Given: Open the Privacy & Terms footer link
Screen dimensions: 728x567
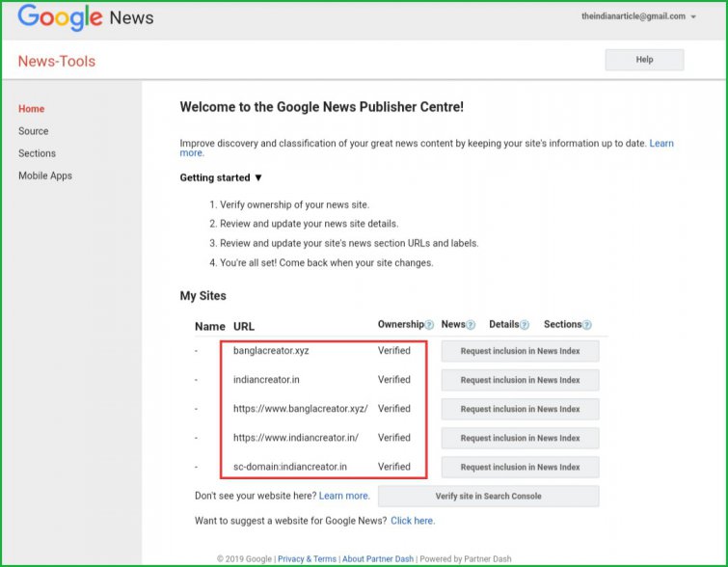Looking at the screenshot, I should point(307,558).
